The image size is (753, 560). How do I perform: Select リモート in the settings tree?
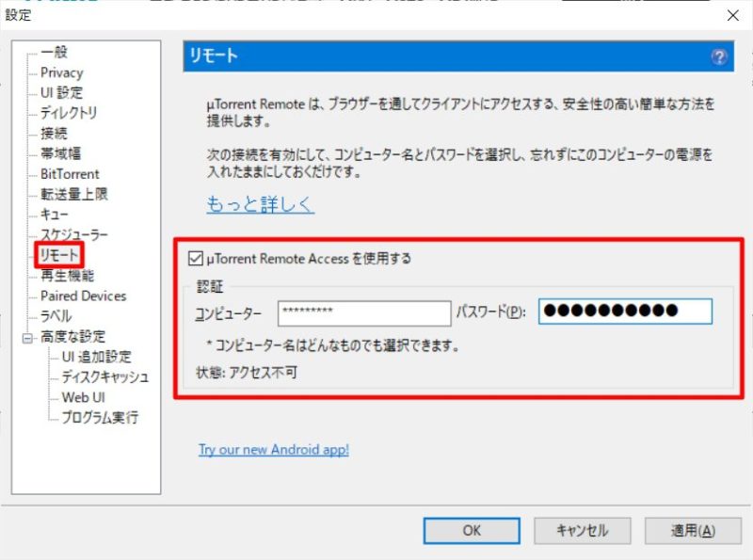tap(58, 255)
